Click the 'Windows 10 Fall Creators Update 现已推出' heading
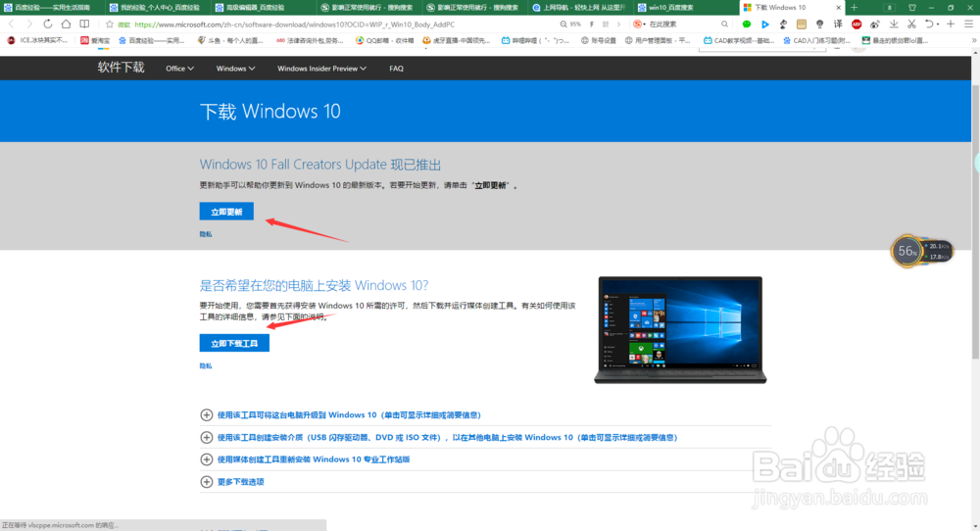 (320, 165)
